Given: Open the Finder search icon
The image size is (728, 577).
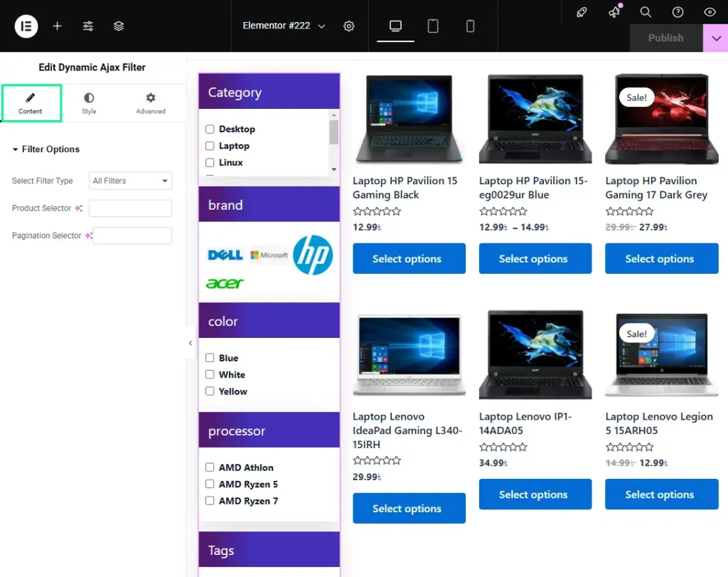Looking at the screenshot, I should pos(646,12).
